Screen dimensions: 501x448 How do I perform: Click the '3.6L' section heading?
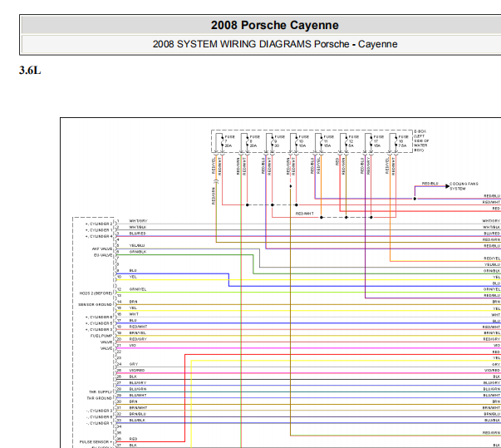[x=30, y=70]
